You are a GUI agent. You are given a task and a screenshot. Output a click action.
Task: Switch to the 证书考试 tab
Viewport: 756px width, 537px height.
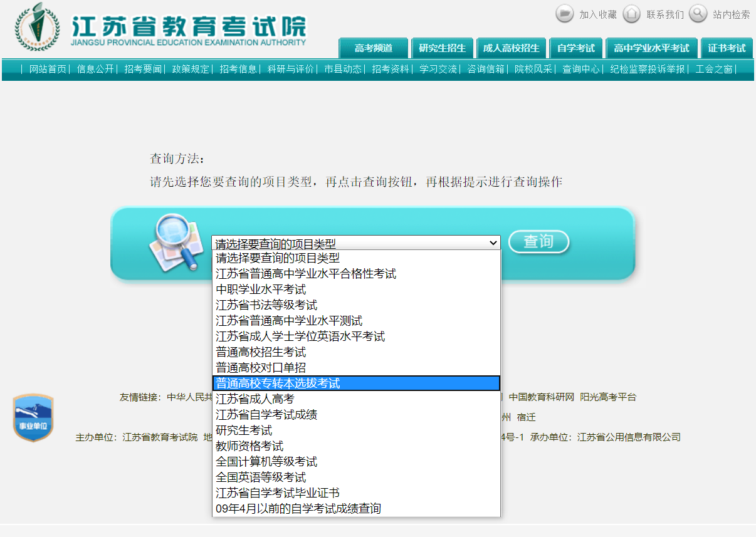pos(727,48)
